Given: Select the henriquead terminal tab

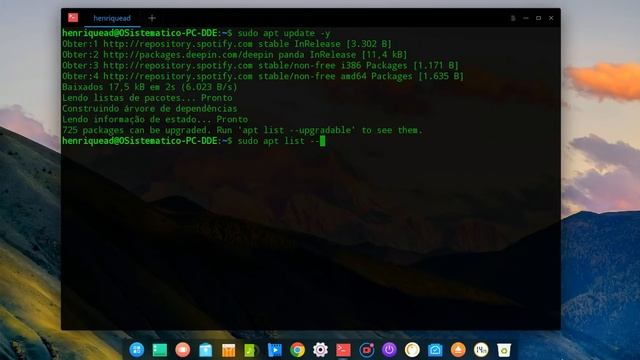Looking at the screenshot, I should pyautogui.click(x=112, y=18).
